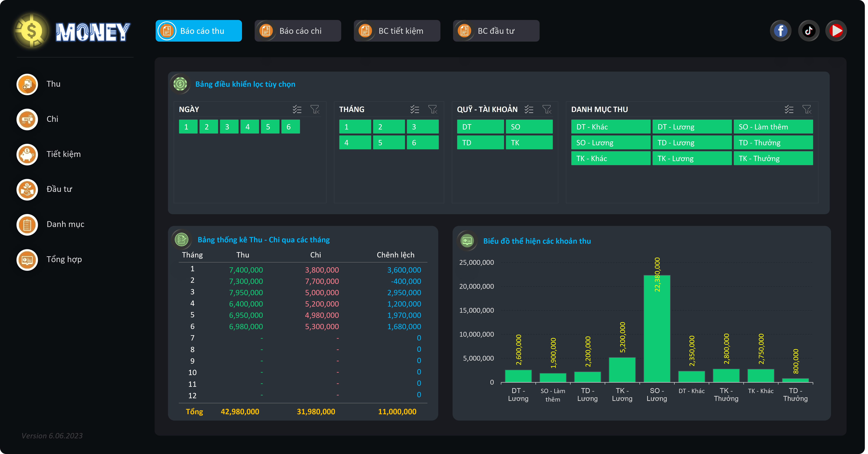Click the Chi sidebar icon
868x454 pixels.
[27, 119]
